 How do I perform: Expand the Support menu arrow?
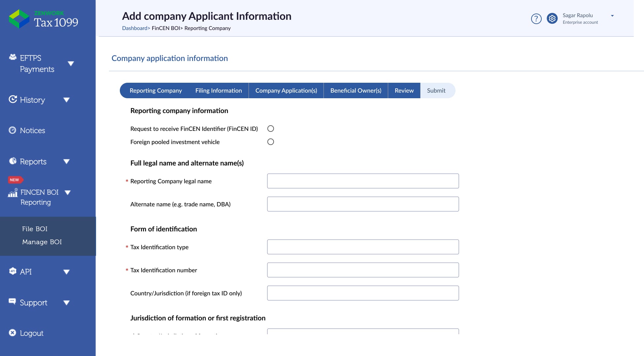click(x=66, y=303)
